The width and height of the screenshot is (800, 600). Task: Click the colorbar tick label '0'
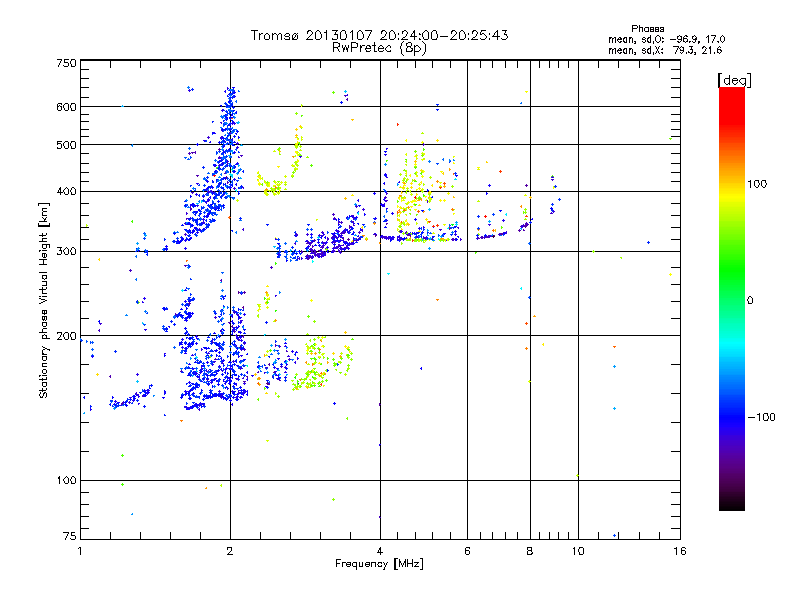(750, 301)
